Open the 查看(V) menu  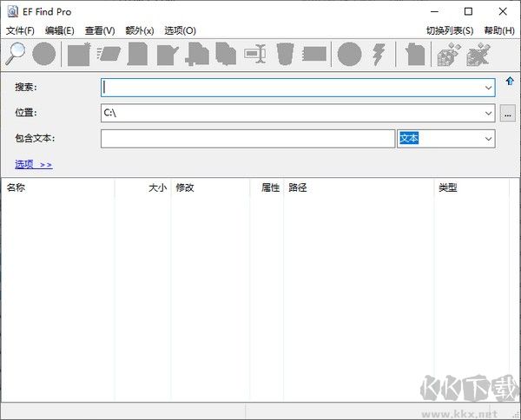click(x=100, y=30)
